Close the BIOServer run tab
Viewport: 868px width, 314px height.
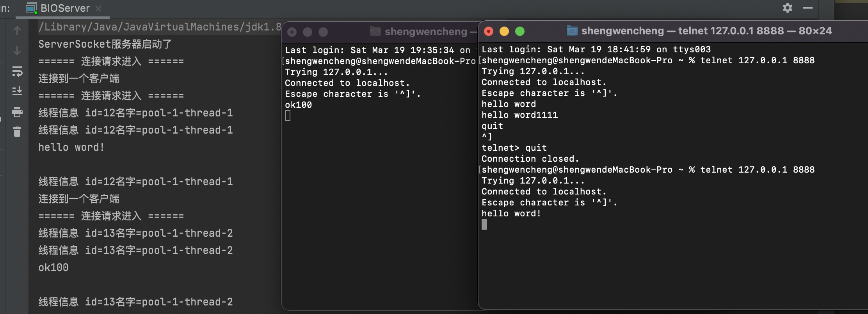point(99,9)
